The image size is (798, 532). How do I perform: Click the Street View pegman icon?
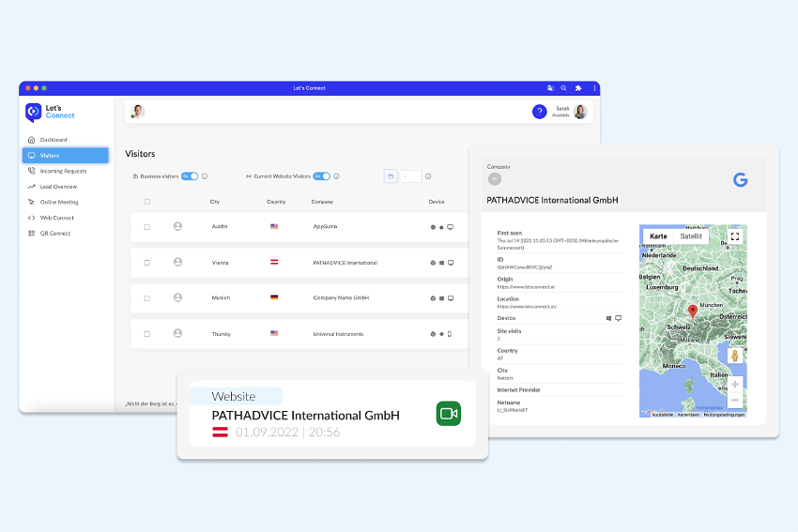coord(734,355)
